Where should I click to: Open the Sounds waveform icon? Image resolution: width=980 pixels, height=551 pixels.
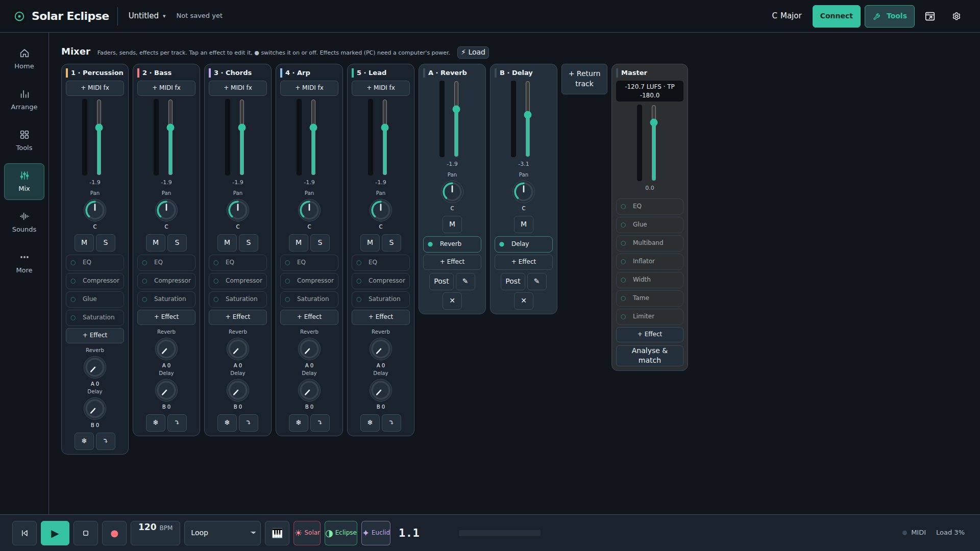point(24,217)
